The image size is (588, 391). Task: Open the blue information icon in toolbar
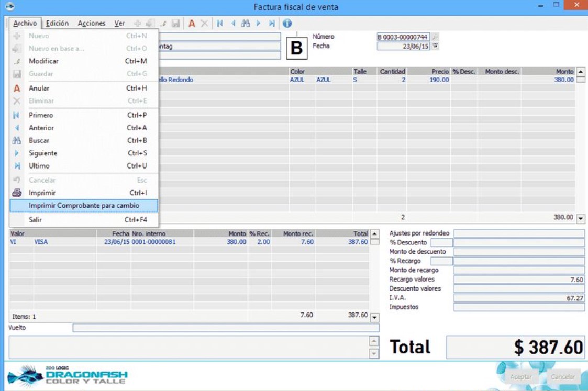click(x=287, y=24)
